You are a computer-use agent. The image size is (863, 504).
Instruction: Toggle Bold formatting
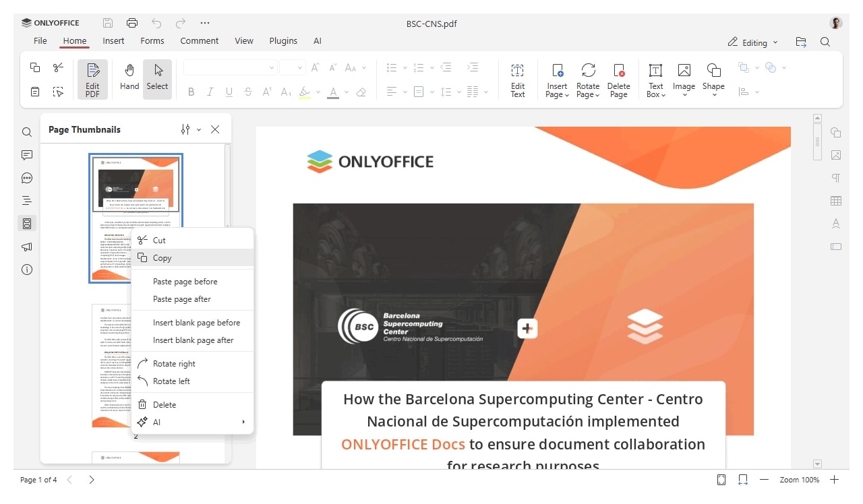[191, 92]
